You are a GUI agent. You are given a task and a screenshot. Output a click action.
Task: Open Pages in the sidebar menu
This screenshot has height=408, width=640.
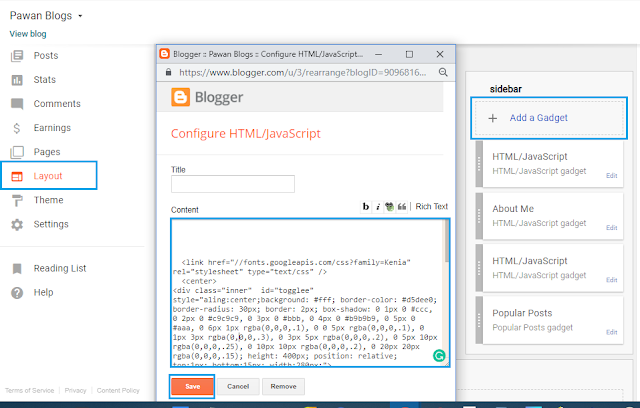click(47, 152)
